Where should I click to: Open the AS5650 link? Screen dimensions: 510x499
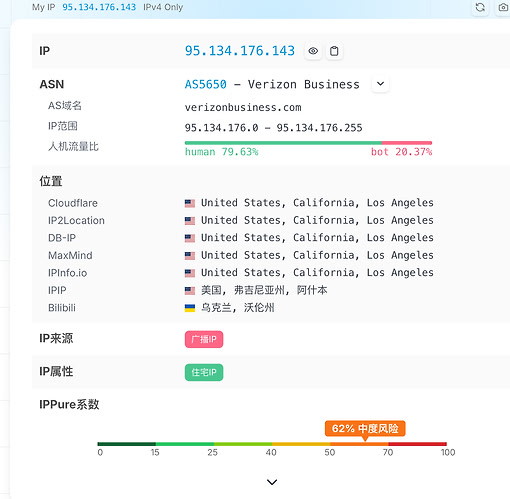tap(206, 84)
